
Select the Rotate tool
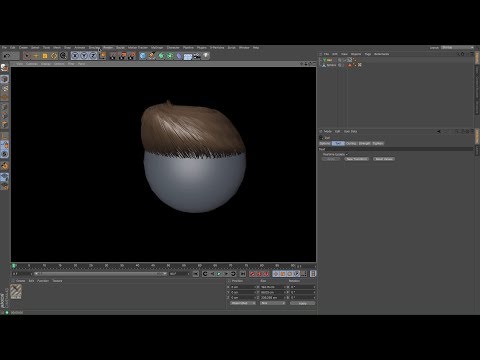[x=54, y=56]
